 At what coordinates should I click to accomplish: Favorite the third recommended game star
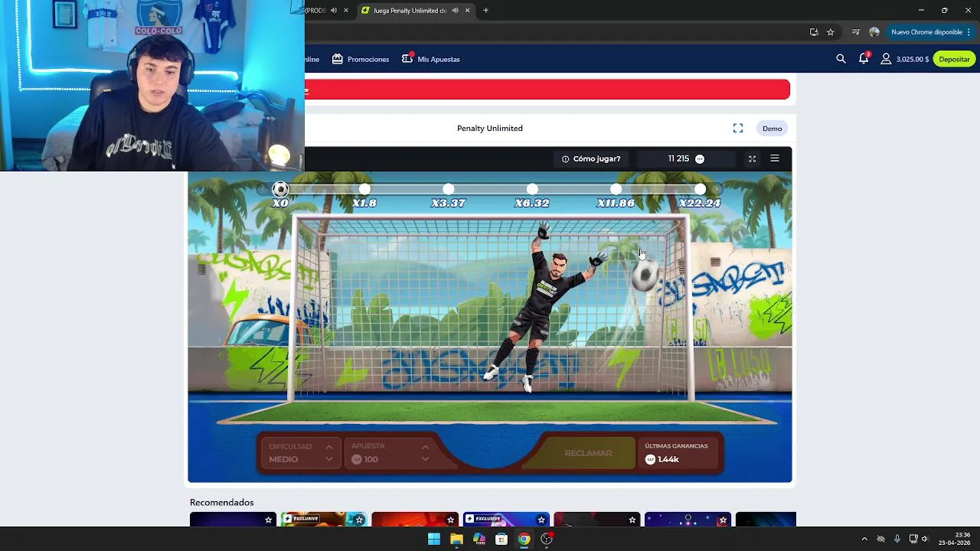[450, 520]
